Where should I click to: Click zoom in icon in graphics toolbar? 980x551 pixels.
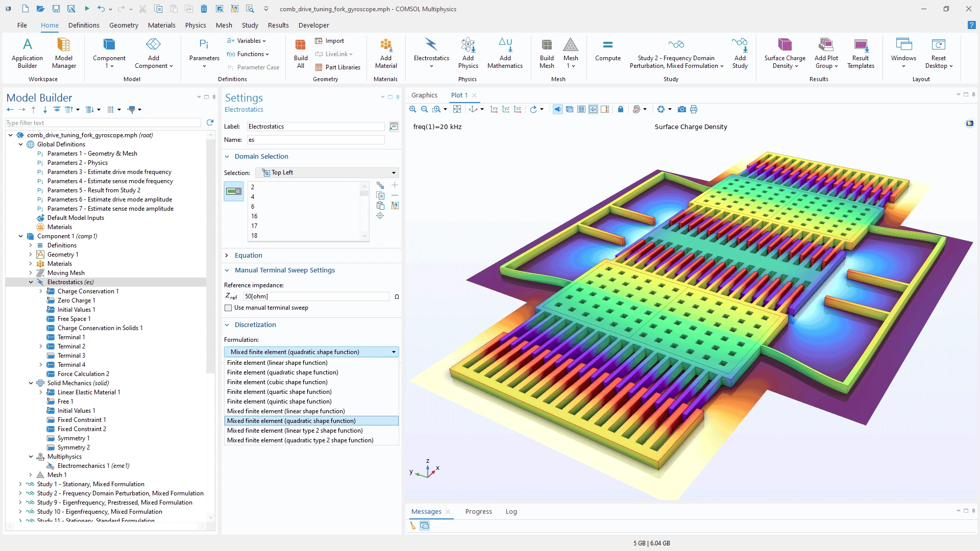[413, 109]
